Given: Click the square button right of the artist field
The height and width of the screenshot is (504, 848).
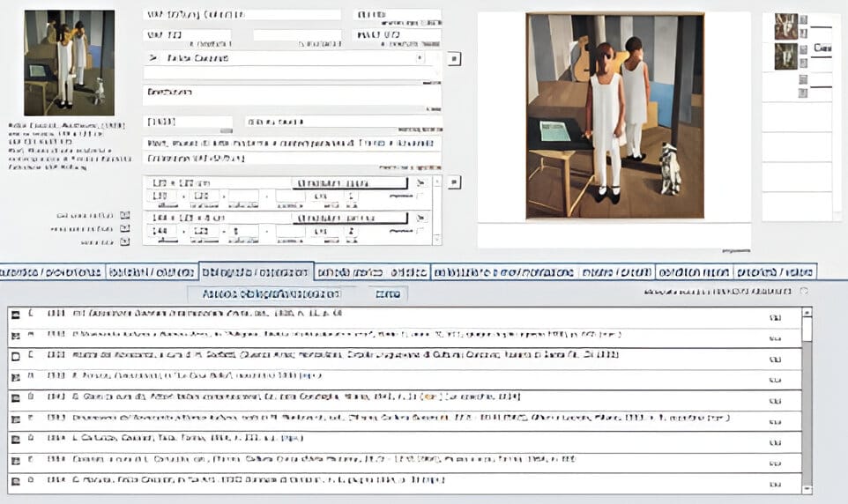Looking at the screenshot, I should [455, 58].
